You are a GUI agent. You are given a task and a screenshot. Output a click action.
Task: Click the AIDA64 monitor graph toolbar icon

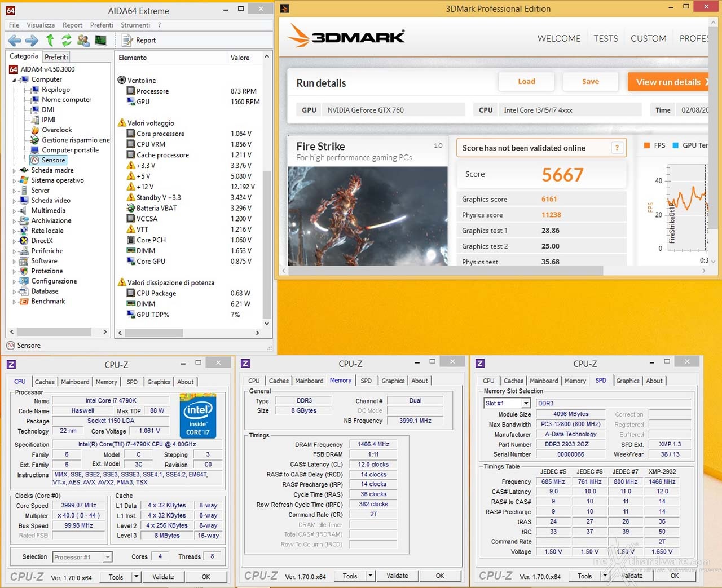tap(100, 40)
